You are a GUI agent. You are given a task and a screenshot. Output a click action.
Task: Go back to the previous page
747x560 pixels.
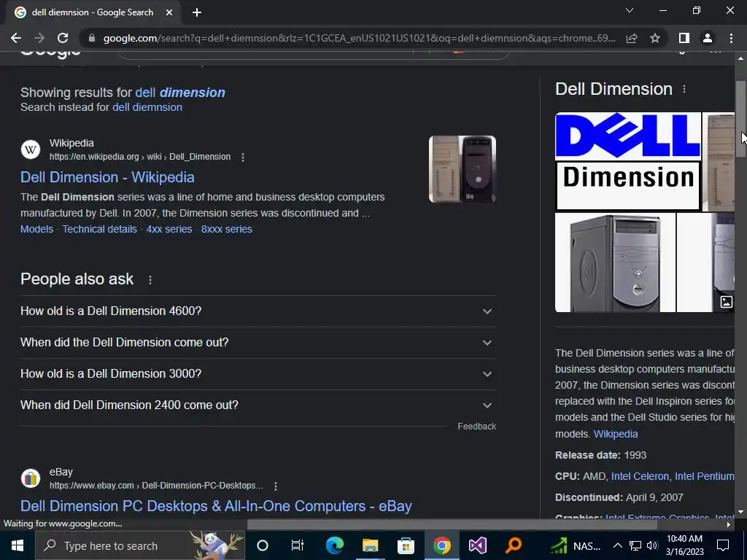16,38
